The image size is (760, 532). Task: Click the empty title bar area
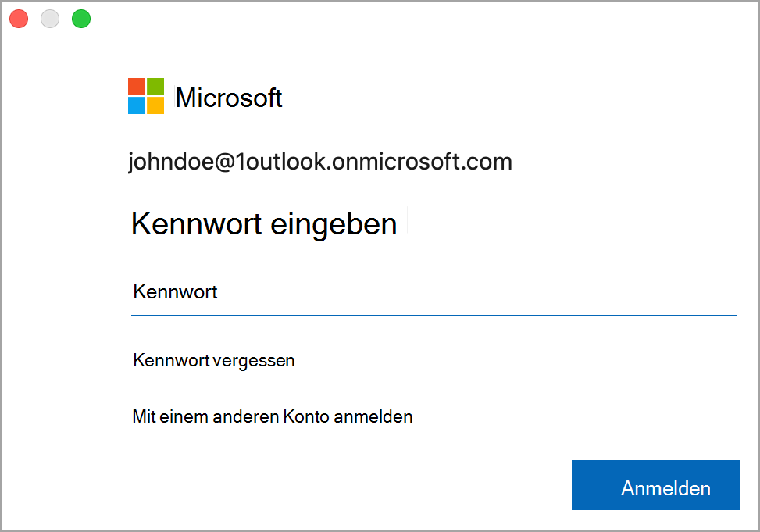click(x=422, y=19)
